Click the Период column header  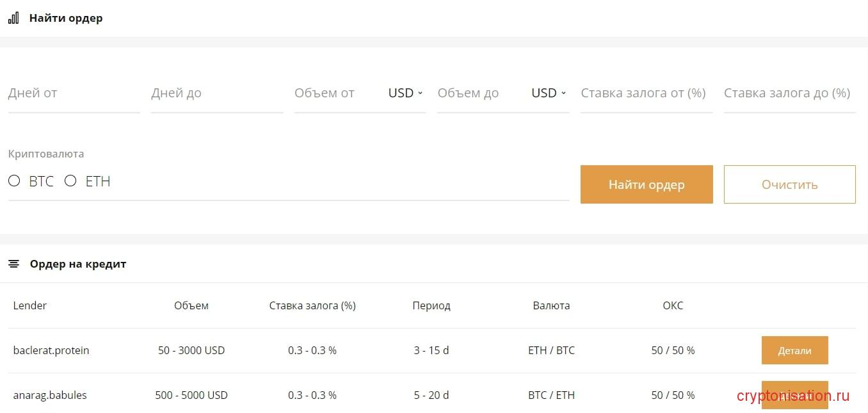[x=431, y=305]
